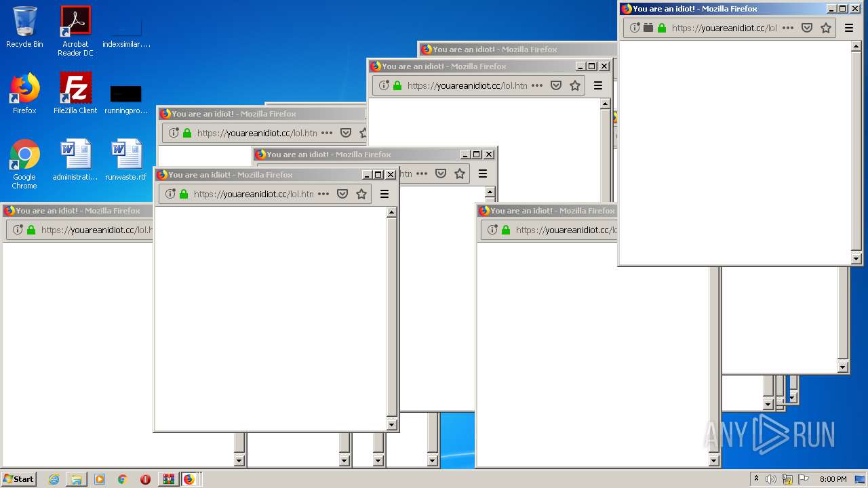Click green padlock in active top-right Firefox window

(662, 28)
